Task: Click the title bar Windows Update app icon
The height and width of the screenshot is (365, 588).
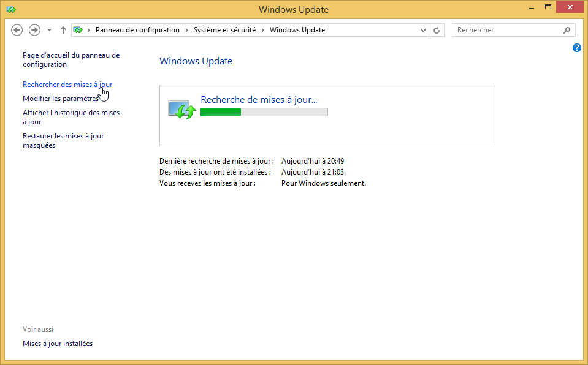Action: [11, 9]
